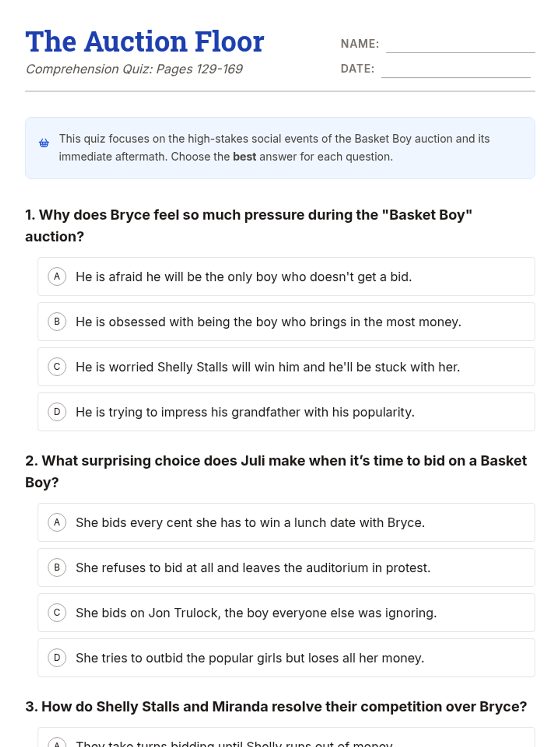The width and height of the screenshot is (560, 747).
Task: Click 'The Auction Floor' title heading
Action: 145,42
